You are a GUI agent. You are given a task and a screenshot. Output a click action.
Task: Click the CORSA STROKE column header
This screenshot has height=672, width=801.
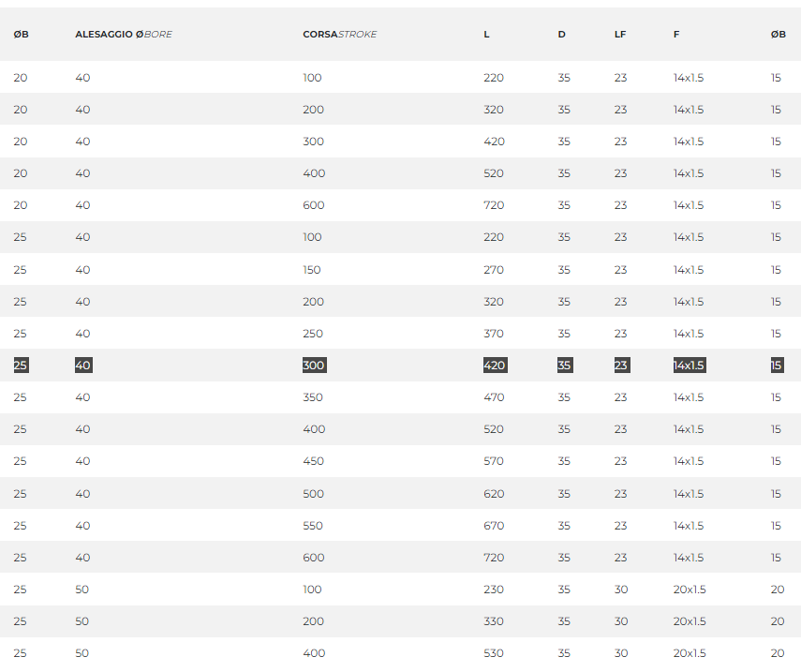pyautogui.click(x=339, y=35)
